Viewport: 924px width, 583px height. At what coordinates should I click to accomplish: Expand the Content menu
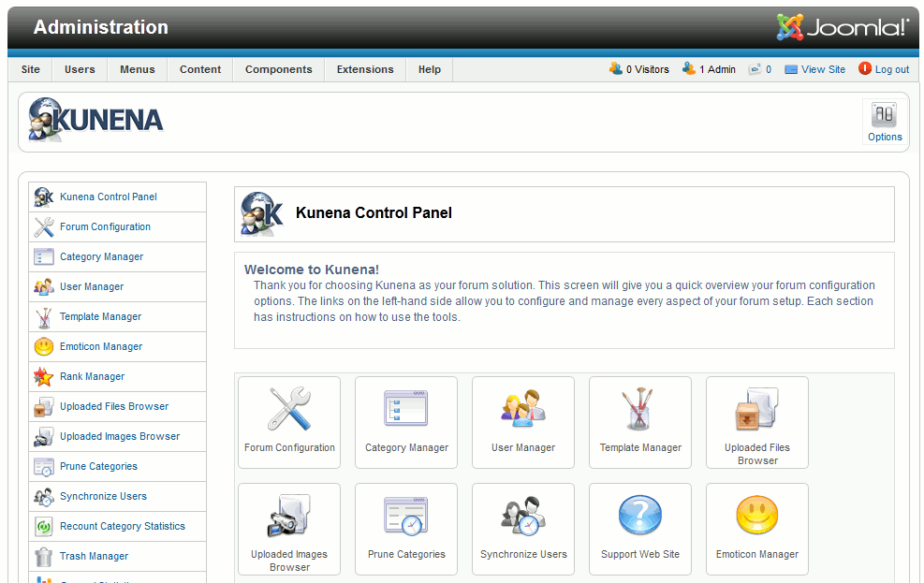(200, 69)
